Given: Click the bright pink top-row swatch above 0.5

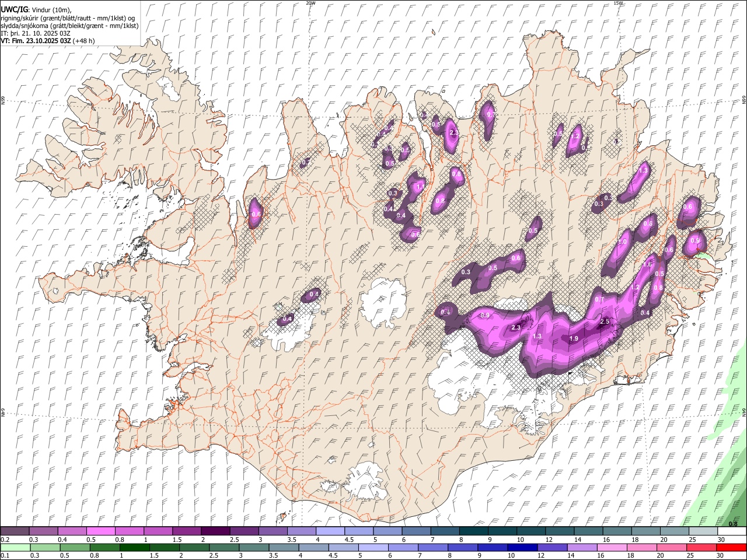Looking at the screenshot, I should pos(100,531).
